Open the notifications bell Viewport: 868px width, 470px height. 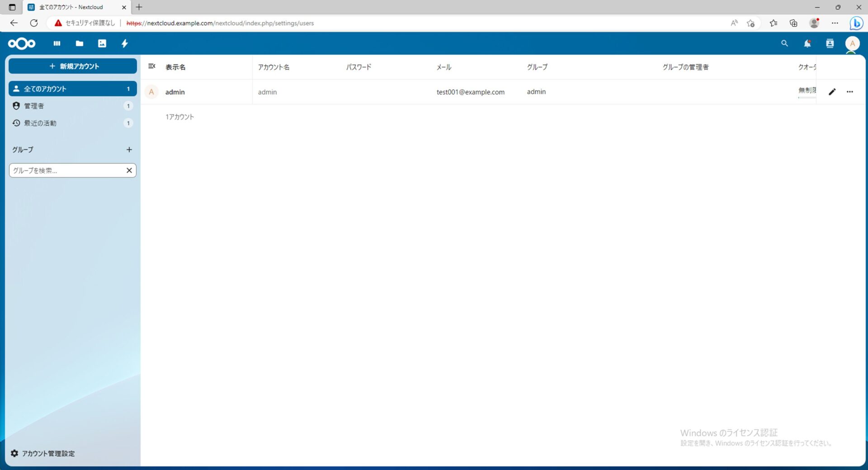point(807,43)
